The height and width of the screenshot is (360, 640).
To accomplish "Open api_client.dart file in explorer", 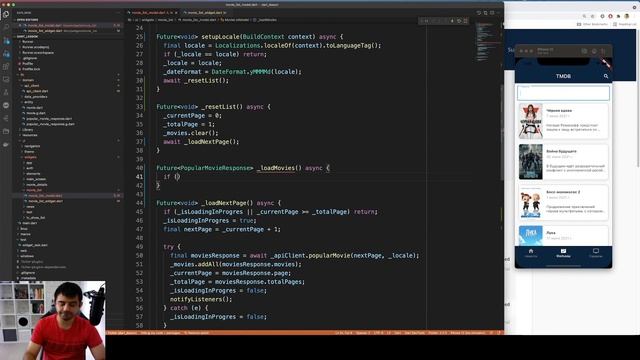I will click(36, 91).
